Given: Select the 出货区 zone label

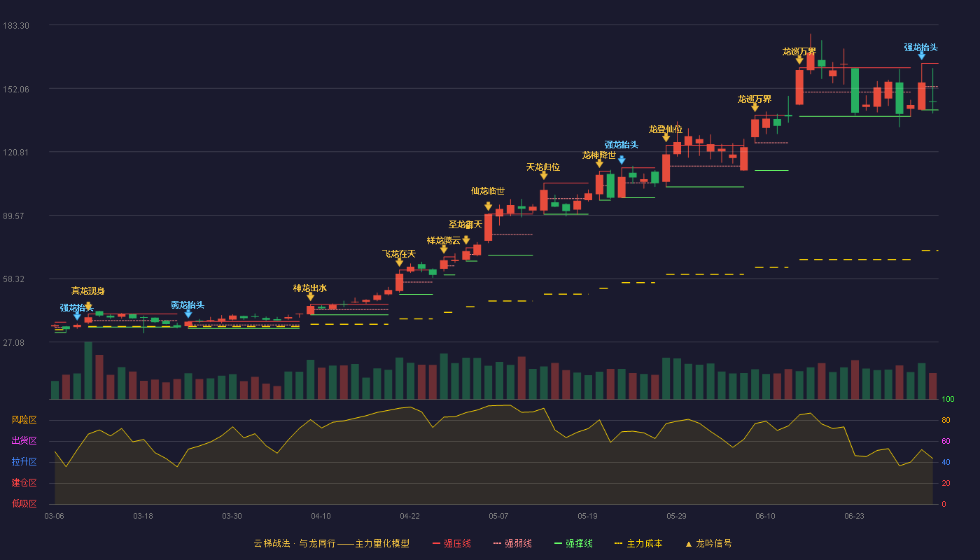Looking at the screenshot, I should 24,441.
